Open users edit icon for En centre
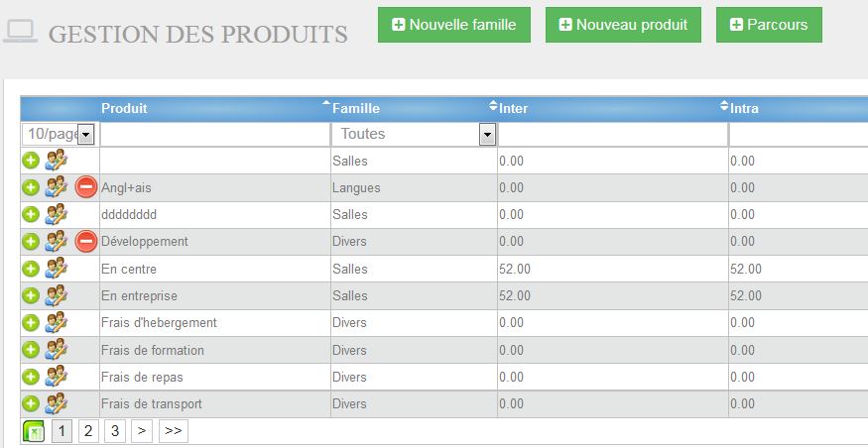 pyautogui.click(x=56, y=269)
